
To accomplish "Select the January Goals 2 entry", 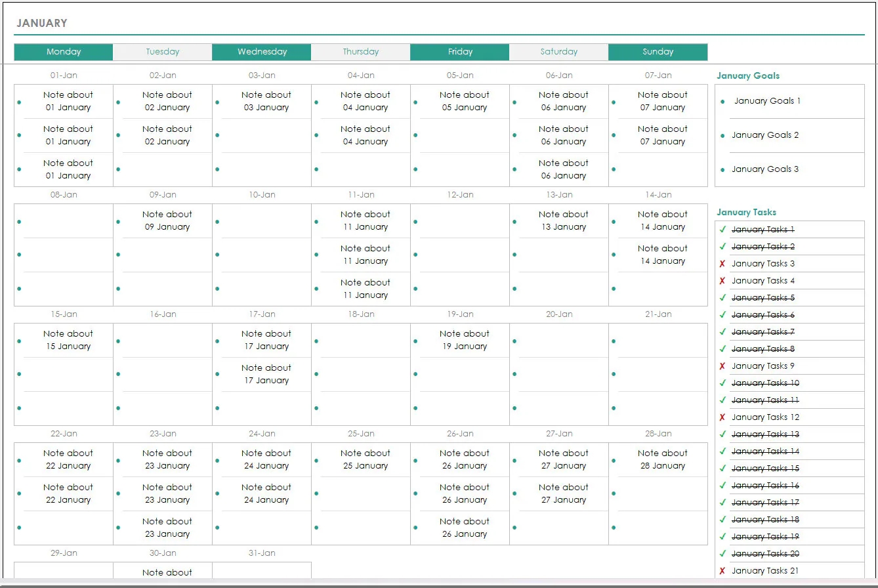I will point(765,135).
